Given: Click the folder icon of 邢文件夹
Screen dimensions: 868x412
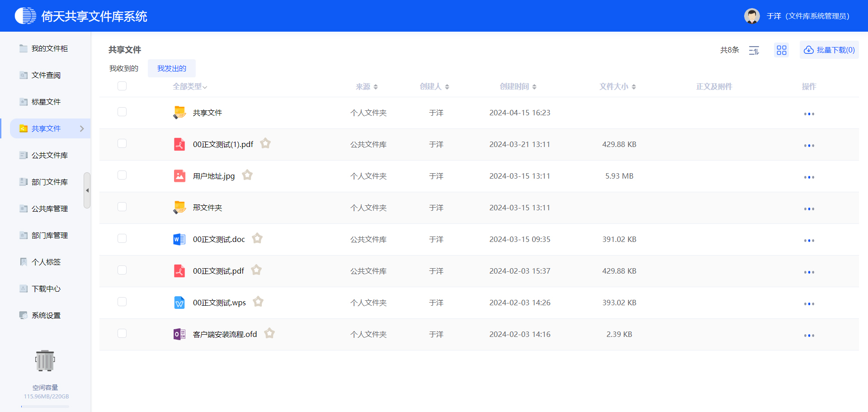Looking at the screenshot, I should pos(179,208).
